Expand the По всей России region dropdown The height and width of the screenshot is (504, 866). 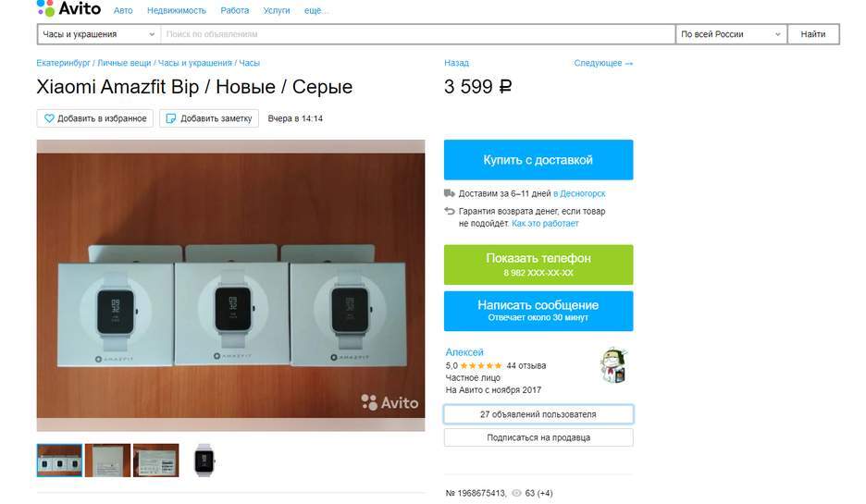731,34
